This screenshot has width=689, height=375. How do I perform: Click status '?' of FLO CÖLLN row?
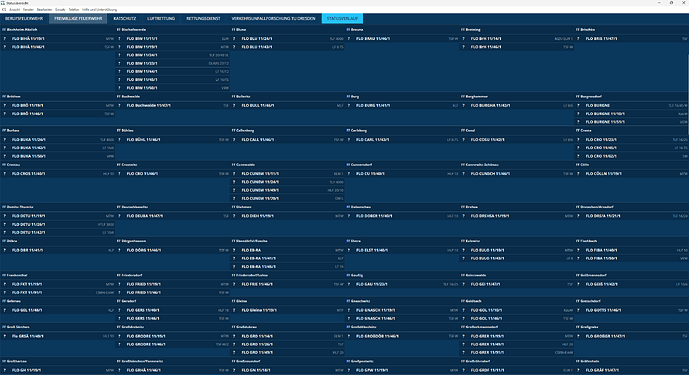pos(578,174)
